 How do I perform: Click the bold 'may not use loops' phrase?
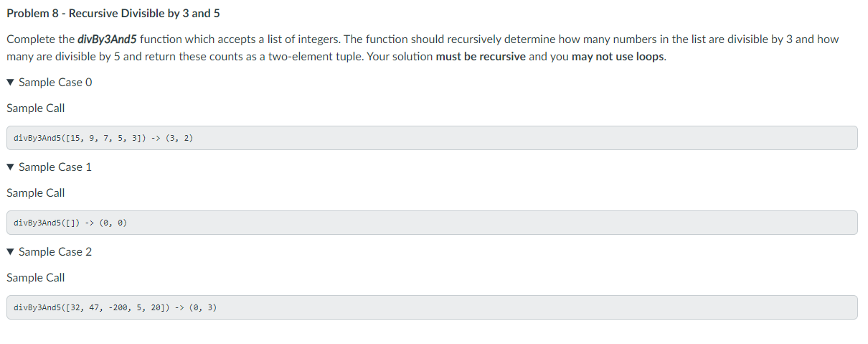(x=618, y=57)
